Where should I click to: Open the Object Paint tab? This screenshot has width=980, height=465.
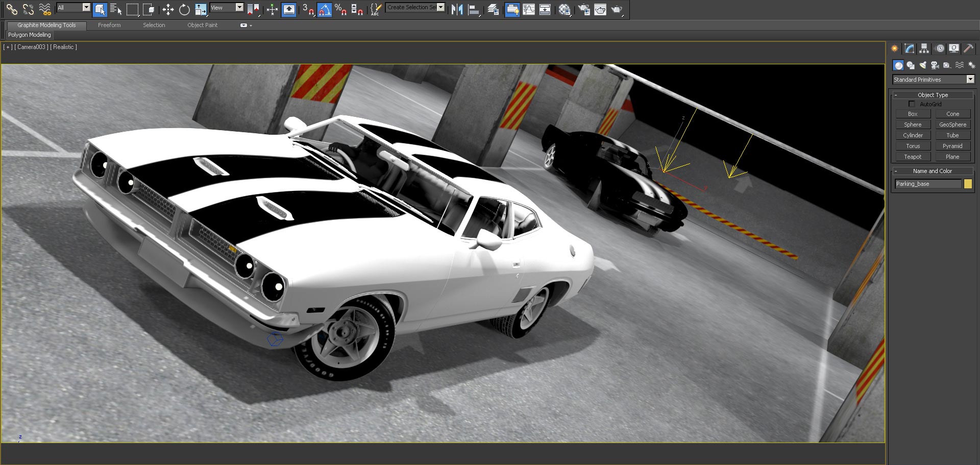(202, 25)
